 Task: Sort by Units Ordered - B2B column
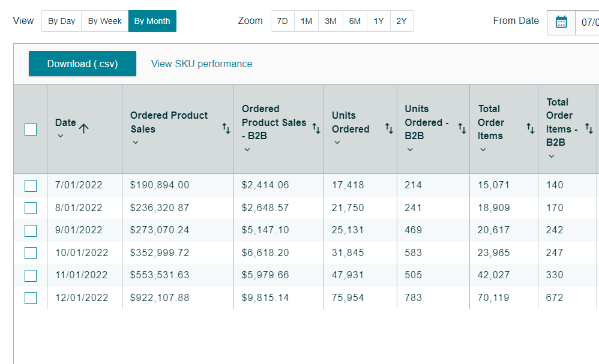pos(462,128)
